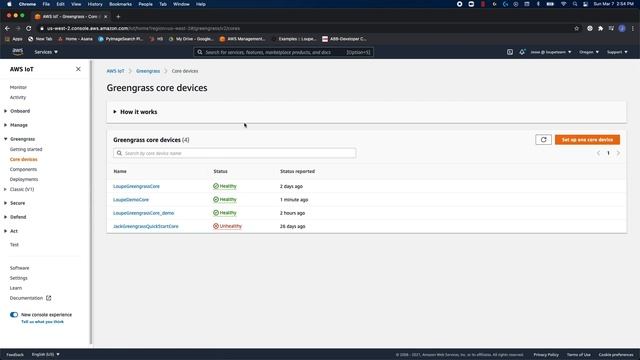
Task: Click Set up one core device button
Action: [587, 140]
